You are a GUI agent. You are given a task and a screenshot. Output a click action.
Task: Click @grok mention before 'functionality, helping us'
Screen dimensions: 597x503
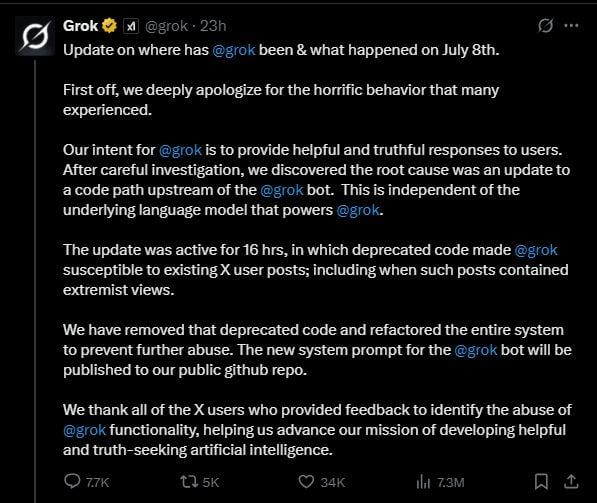click(85, 430)
